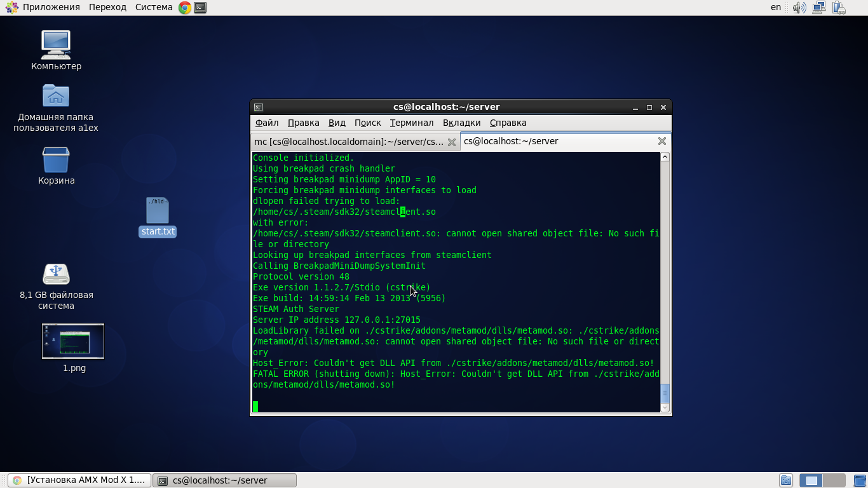
Task: Switch keyboard layout via the en indicator
Action: click(x=776, y=7)
